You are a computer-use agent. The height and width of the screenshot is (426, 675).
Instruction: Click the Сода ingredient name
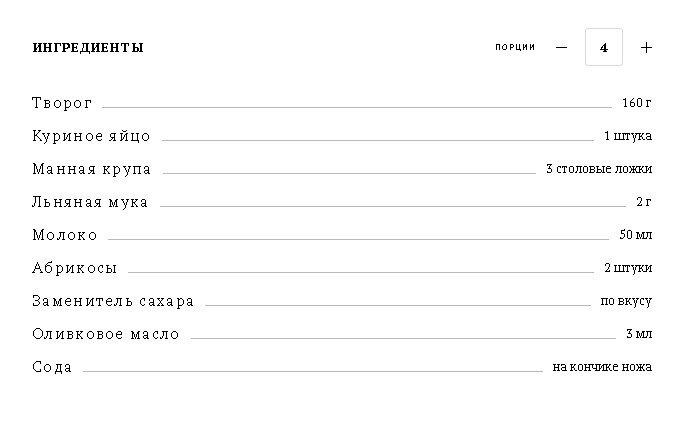52,367
